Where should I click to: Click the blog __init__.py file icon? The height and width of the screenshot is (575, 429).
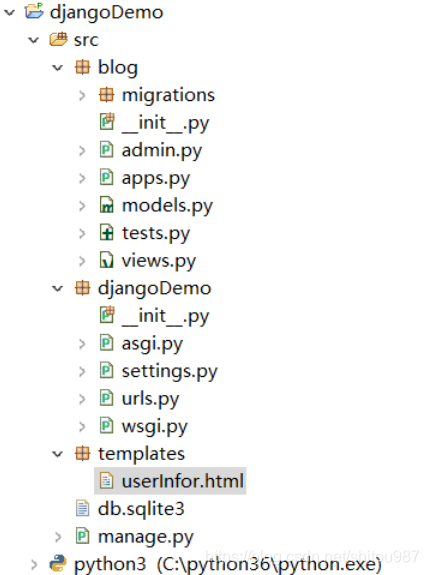(107, 122)
